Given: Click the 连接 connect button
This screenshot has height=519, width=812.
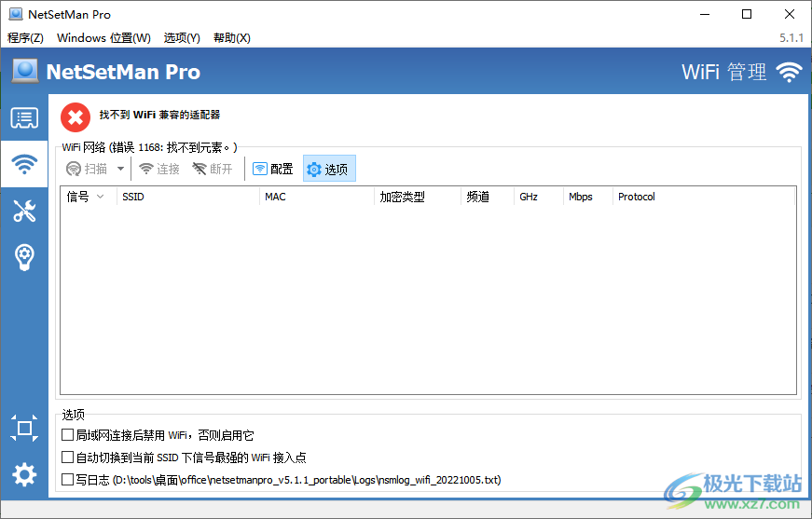Looking at the screenshot, I should coord(159,169).
